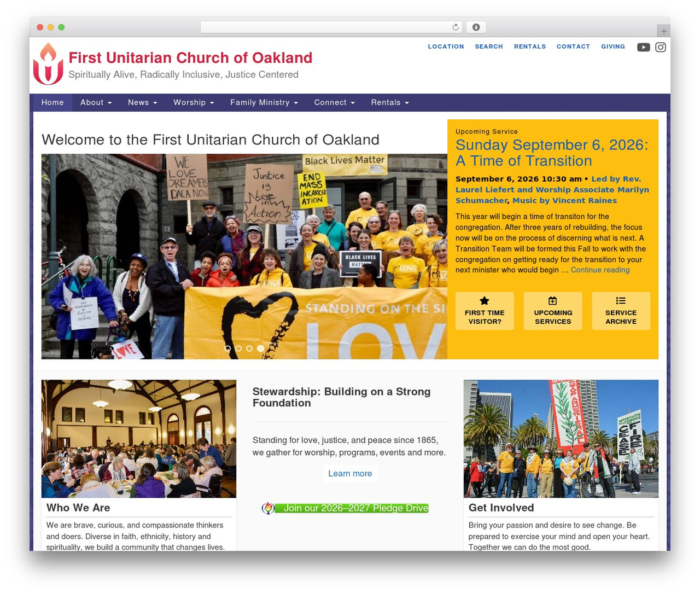Expand the About dropdown menu
The width and height of the screenshot is (700, 593).
pyautogui.click(x=96, y=103)
